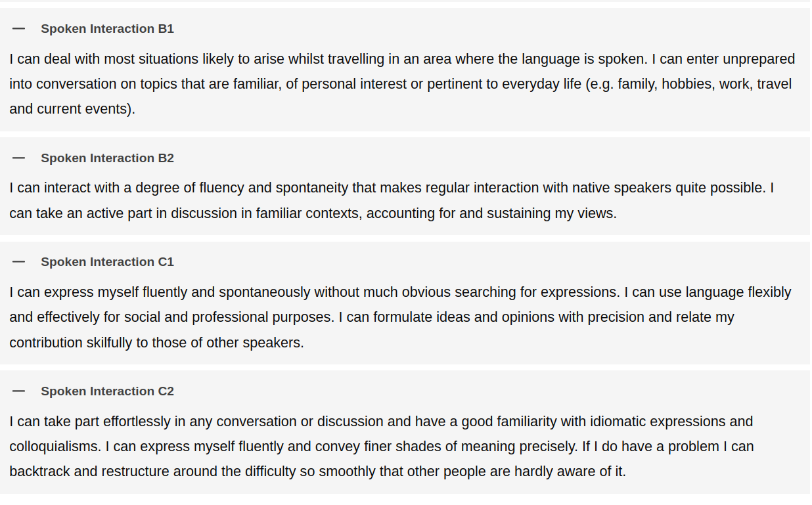
Task: Collapse Spoken Interaction B2 using minus icon
Action: (x=18, y=158)
